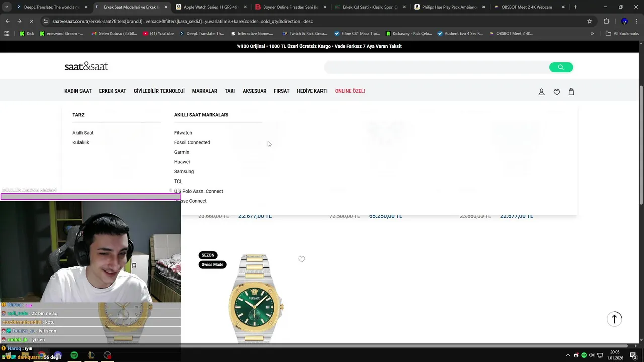Click the green search button
This screenshot has width=644, height=362.
click(x=561, y=67)
